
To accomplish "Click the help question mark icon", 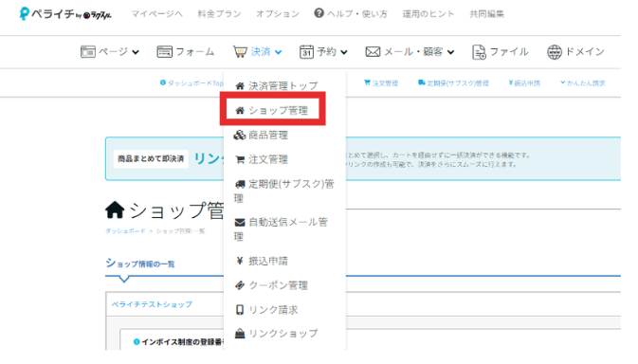I will point(319,13).
